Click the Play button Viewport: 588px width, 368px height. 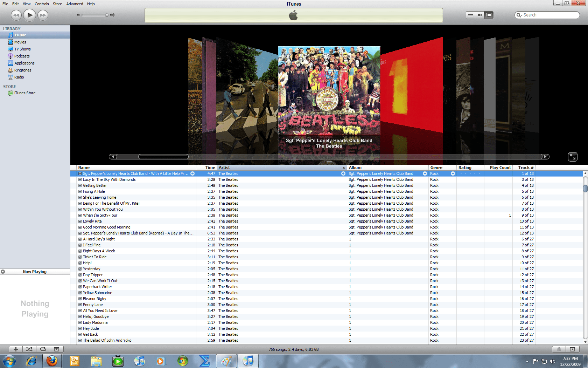[x=30, y=15]
